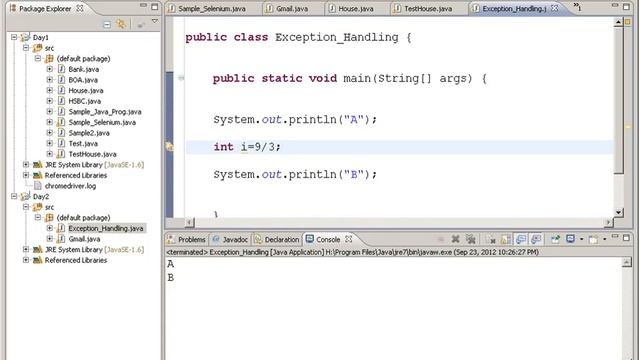Toggle Scroll Lock in the Console
640x360 pixels.
coord(506,240)
